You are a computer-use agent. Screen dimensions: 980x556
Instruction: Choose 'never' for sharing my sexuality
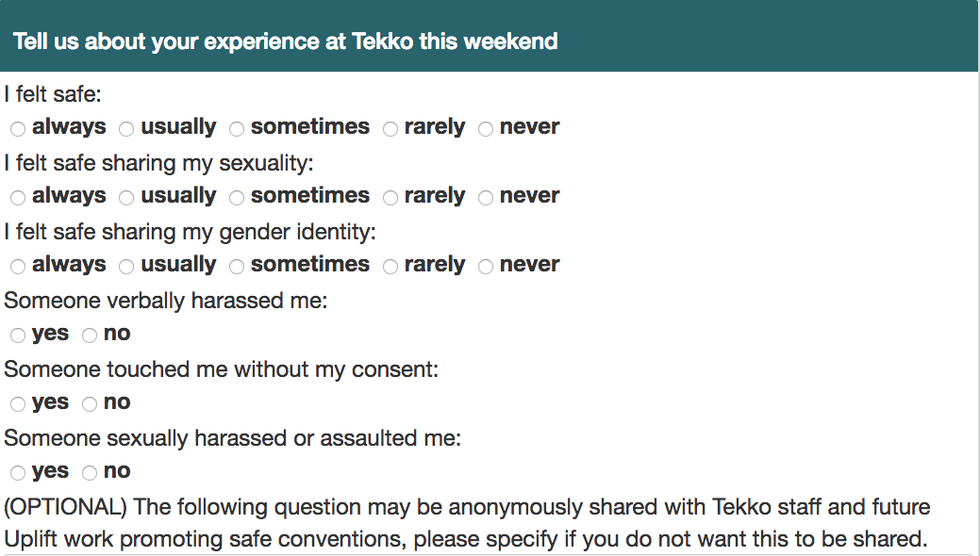(486, 197)
